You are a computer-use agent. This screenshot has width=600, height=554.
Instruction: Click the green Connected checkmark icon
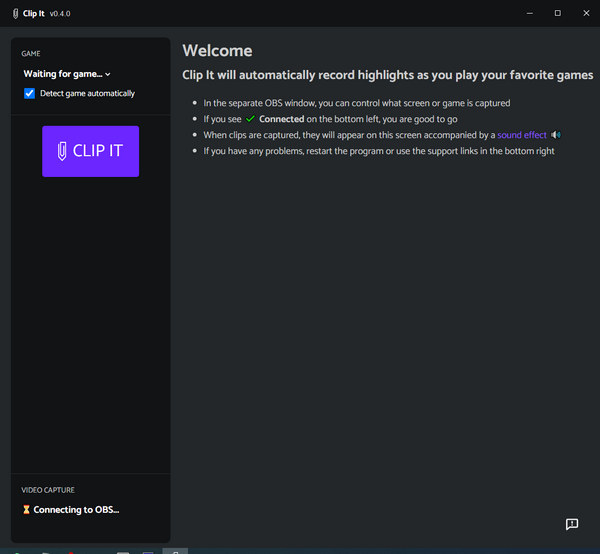point(250,119)
